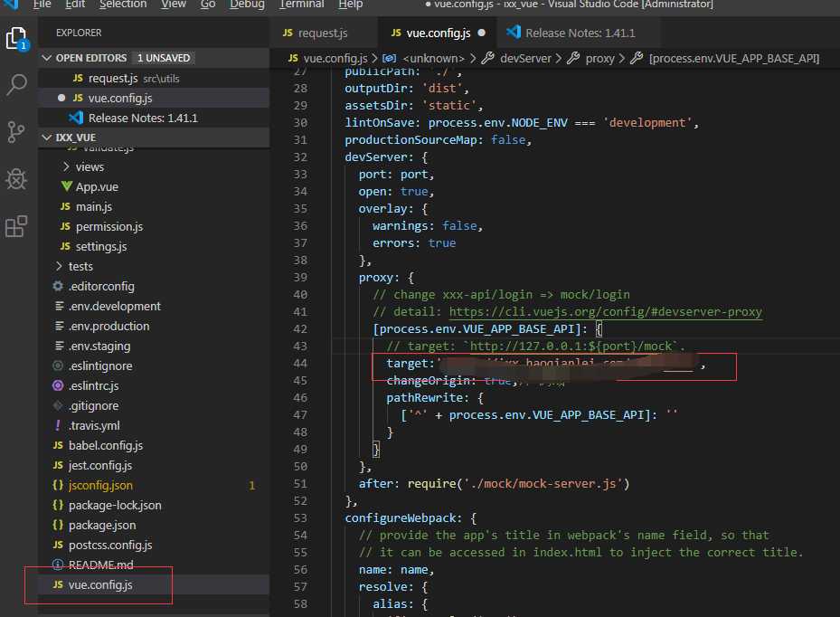This screenshot has width=840, height=617.
Task: Click the proxy breadcrumb segment
Action: pos(600,58)
